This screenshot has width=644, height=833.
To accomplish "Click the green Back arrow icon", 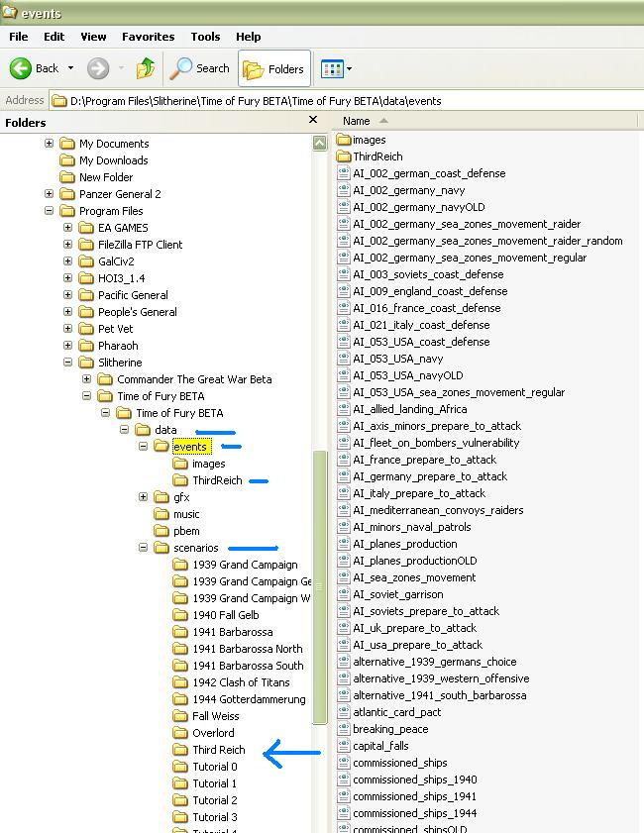I will [x=21, y=68].
